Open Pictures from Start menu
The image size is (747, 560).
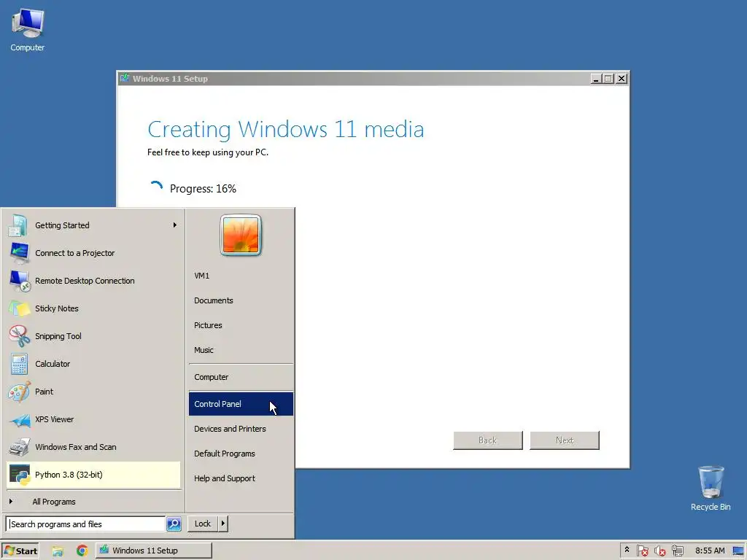click(x=241, y=325)
